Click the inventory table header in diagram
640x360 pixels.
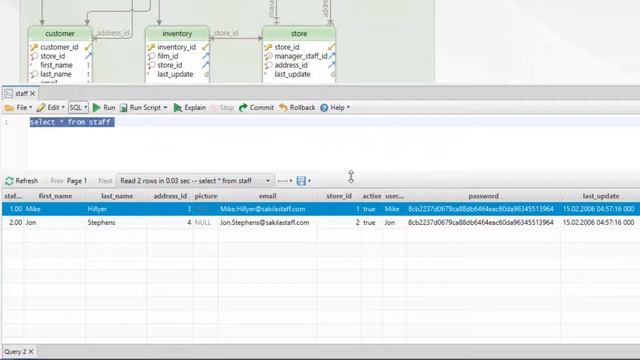pyautogui.click(x=177, y=33)
